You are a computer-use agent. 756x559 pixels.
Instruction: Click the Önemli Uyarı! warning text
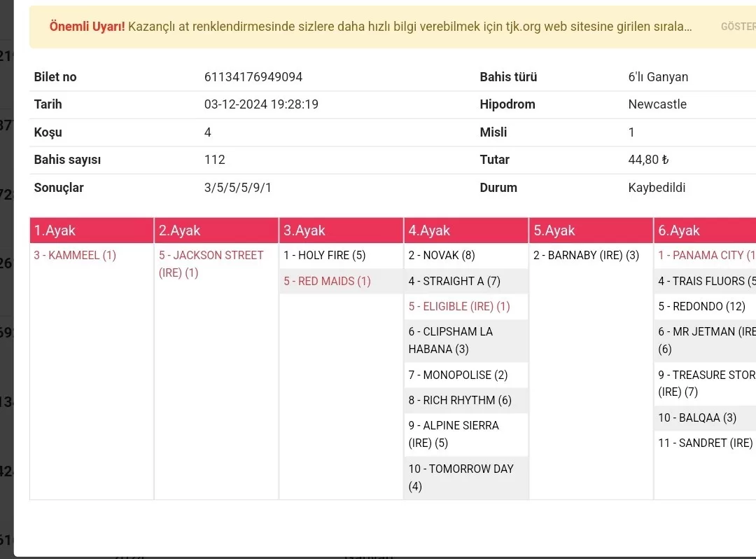pyautogui.click(x=87, y=27)
